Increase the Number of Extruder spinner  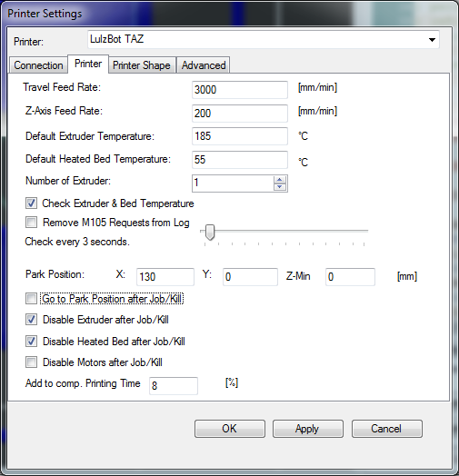pyautogui.click(x=279, y=180)
